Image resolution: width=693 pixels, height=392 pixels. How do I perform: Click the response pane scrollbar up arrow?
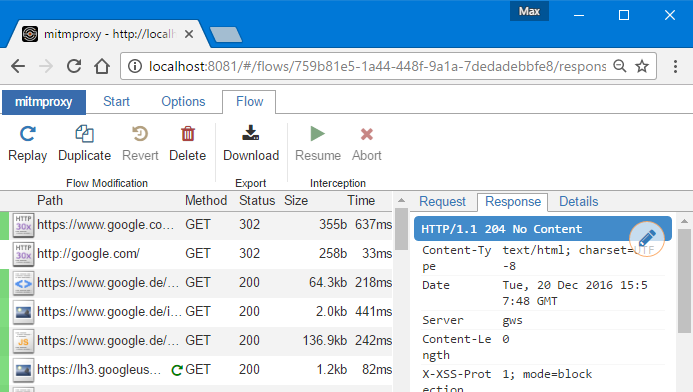tap(684, 221)
